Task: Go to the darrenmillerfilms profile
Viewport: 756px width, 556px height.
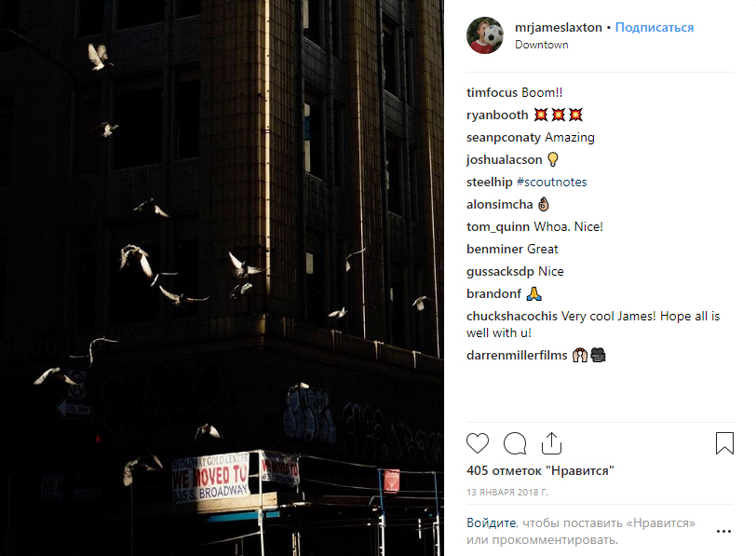Action: (x=517, y=356)
